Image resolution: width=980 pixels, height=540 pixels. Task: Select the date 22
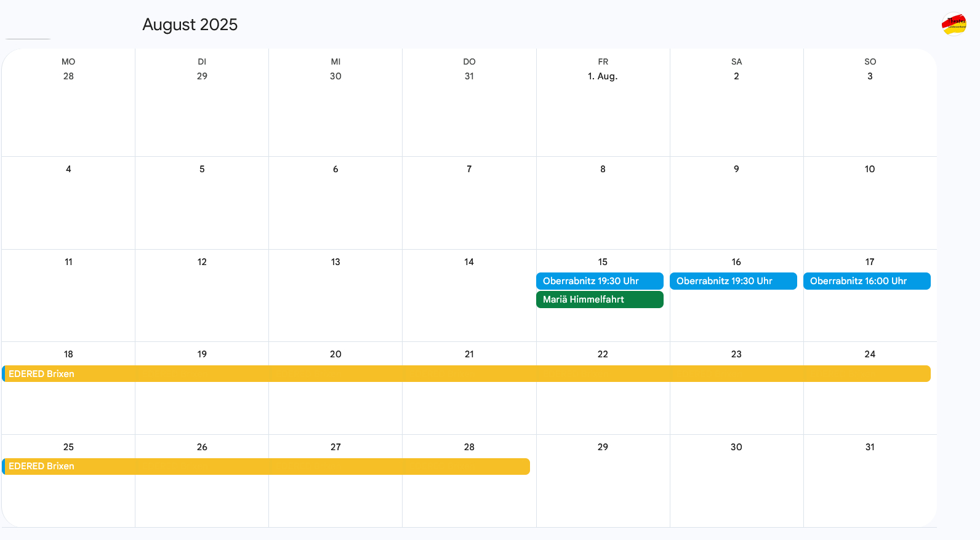coord(603,354)
